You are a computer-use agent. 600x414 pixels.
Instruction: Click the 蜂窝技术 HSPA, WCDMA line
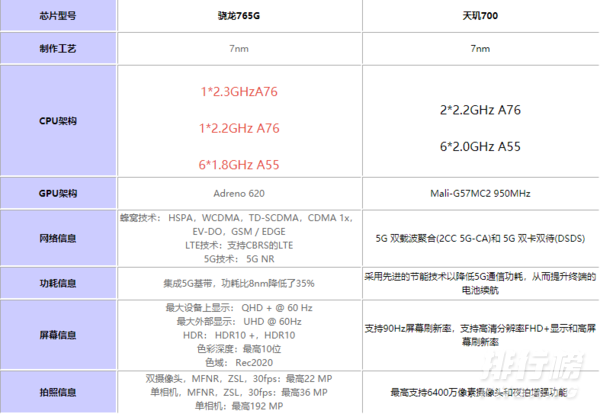click(236, 218)
